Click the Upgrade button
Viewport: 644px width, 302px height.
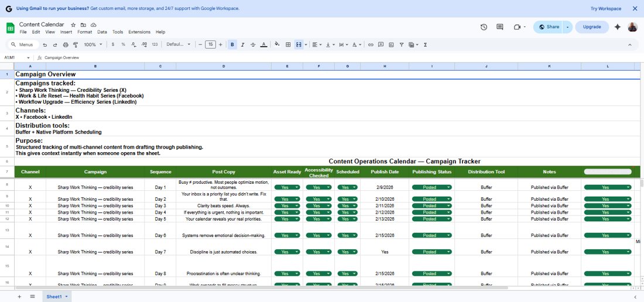[592, 27]
